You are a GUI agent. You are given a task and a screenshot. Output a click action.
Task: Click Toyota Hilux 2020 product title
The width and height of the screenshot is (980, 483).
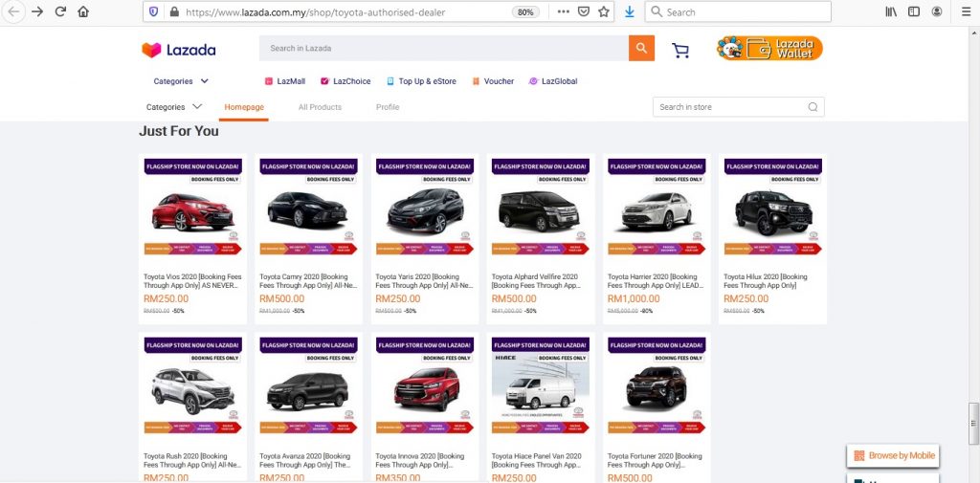766,281
